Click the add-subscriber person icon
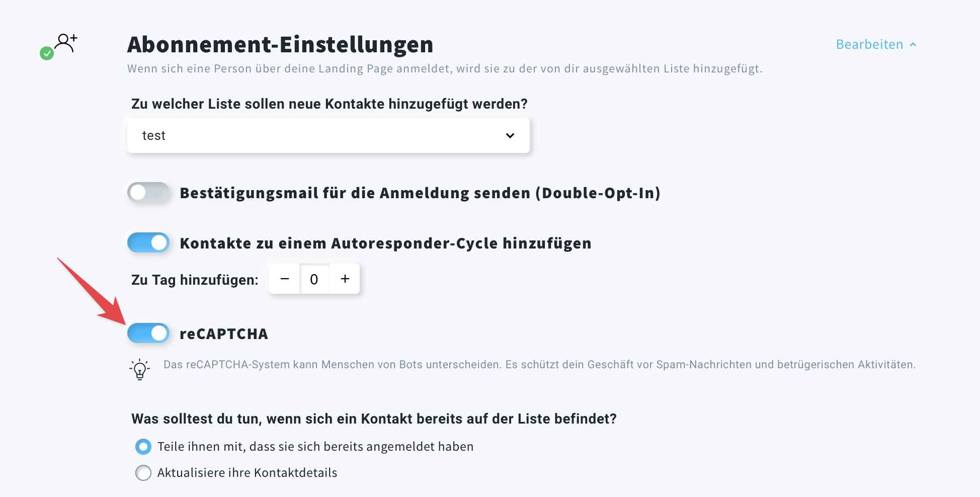 tap(66, 42)
